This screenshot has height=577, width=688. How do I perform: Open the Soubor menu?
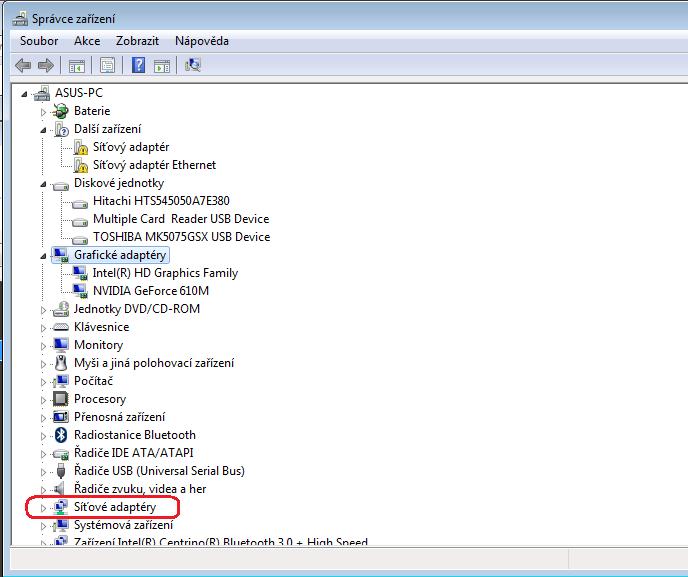[39, 41]
